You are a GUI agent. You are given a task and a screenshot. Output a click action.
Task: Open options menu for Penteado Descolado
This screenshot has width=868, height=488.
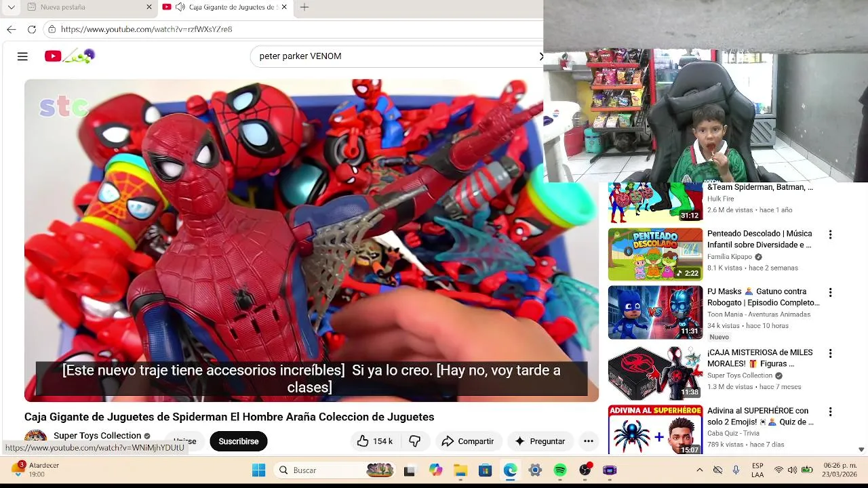(x=830, y=235)
